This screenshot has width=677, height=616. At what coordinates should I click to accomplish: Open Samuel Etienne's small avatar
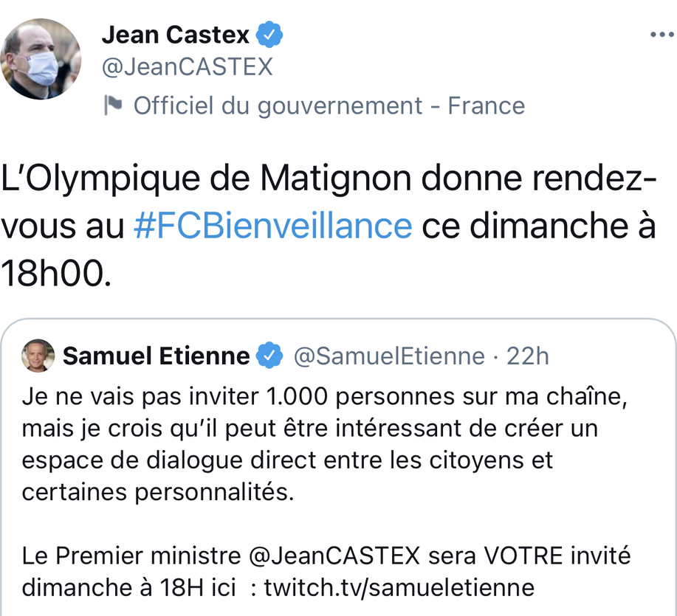click(x=38, y=356)
